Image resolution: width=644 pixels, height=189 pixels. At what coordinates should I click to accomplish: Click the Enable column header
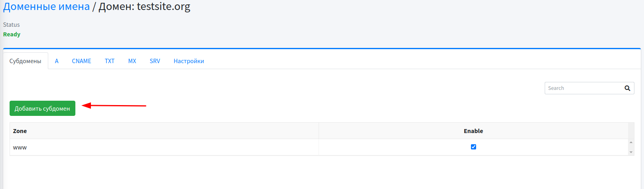tap(473, 131)
